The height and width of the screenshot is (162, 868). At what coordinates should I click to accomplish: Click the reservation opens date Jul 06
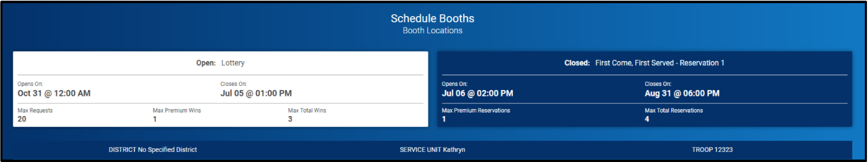pyautogui.click(x=478, y=93)
